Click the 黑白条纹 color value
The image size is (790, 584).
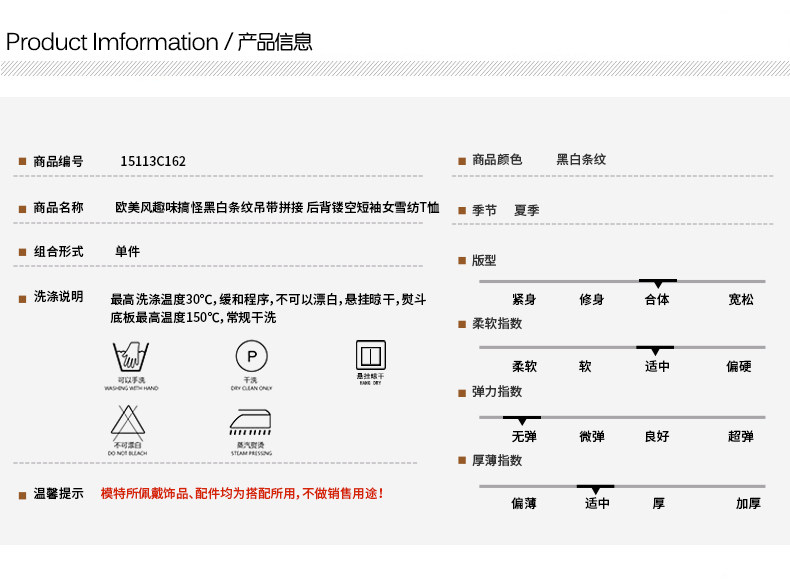[x=581, y=160]
